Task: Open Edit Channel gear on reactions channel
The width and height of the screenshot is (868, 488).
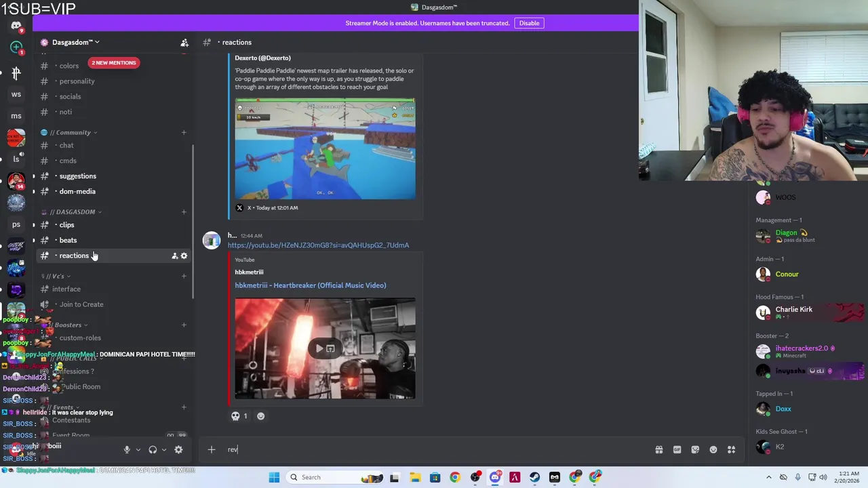Action: pyautogui.click(x=184, y=256)
